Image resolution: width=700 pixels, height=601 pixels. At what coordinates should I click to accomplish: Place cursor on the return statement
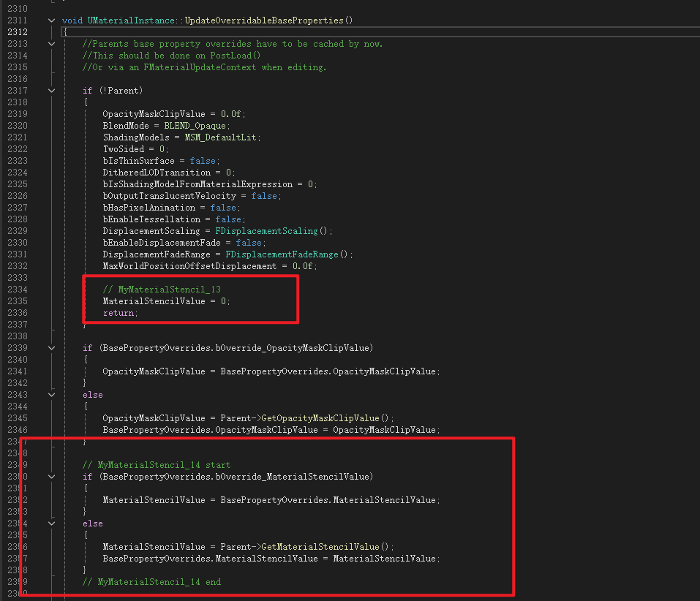118,313
